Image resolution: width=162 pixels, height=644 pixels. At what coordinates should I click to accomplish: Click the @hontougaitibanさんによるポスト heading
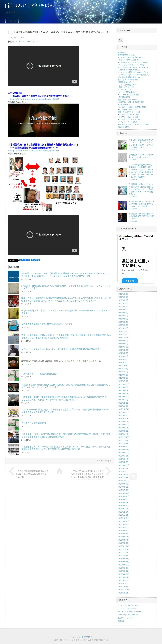pyautogui.click(x=136, y=238)
